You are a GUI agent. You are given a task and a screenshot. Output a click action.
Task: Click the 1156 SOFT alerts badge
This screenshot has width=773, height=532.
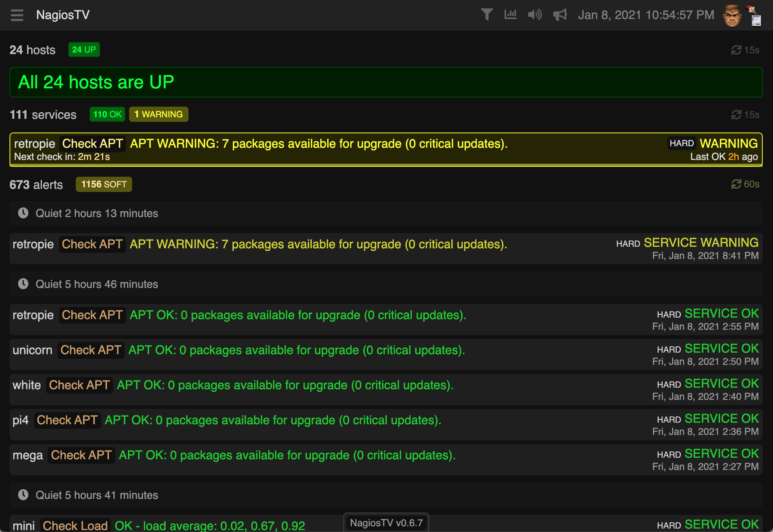104,184
